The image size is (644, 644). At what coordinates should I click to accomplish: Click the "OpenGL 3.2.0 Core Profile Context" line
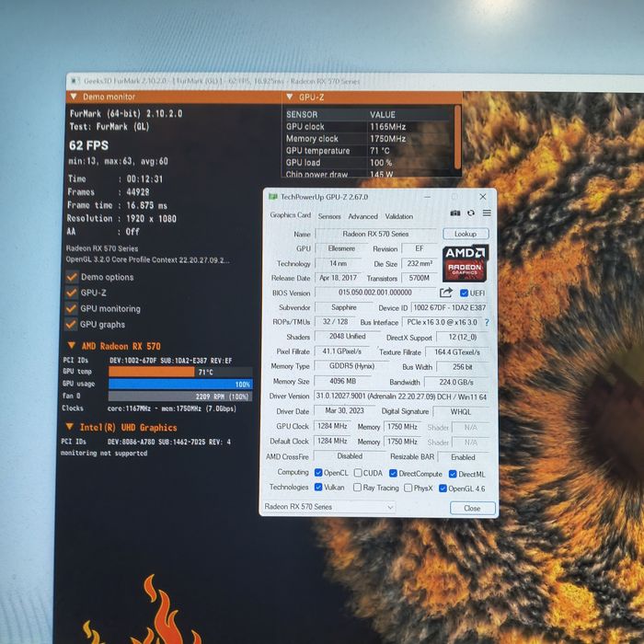148,260
